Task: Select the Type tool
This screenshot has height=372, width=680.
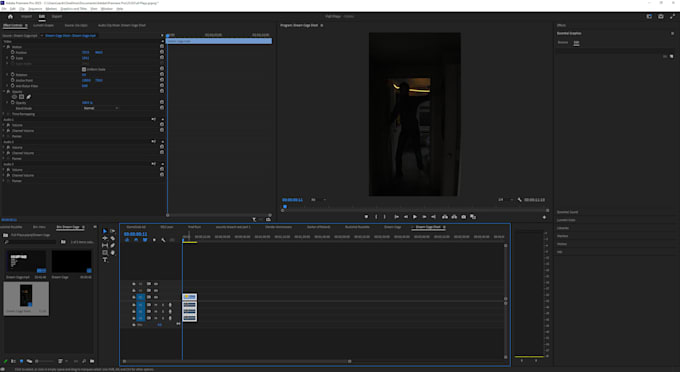Action: [x=105, y=260]
